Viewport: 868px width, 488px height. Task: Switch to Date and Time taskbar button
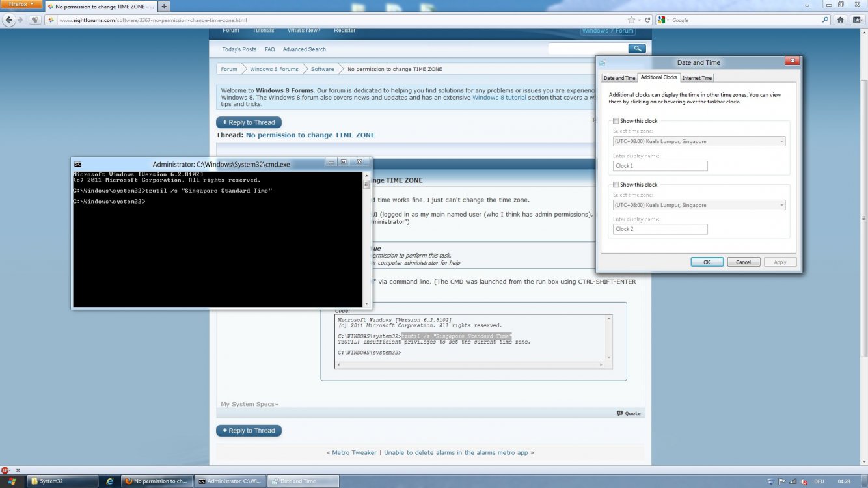[304, 481]
